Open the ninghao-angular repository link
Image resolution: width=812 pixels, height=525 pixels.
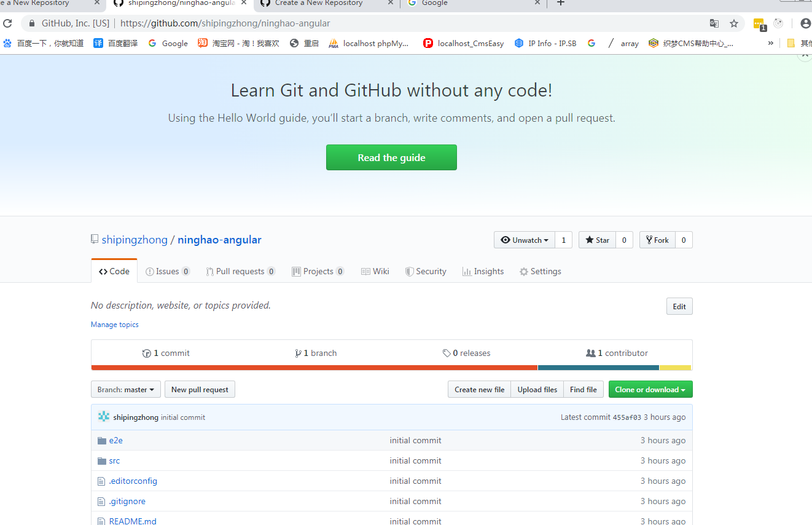pos(219,240)
